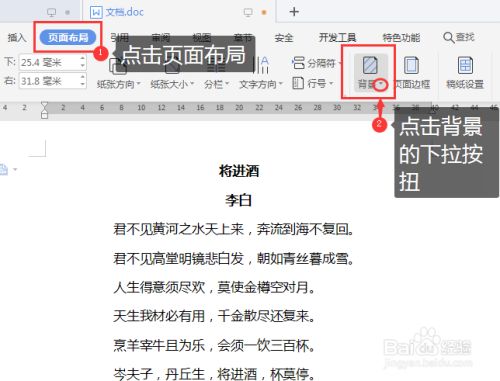Image resolution: width=500 pixels, height=381 pixels.
Task: Click the author line 李白
Action: pyautogui.click(x=239, y=200)
